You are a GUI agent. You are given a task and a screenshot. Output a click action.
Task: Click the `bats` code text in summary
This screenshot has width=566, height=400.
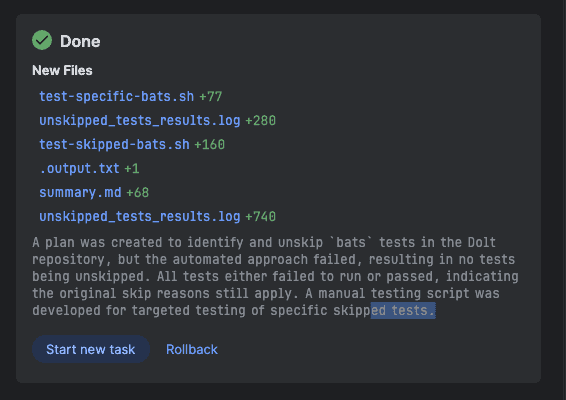click(351, 242)
